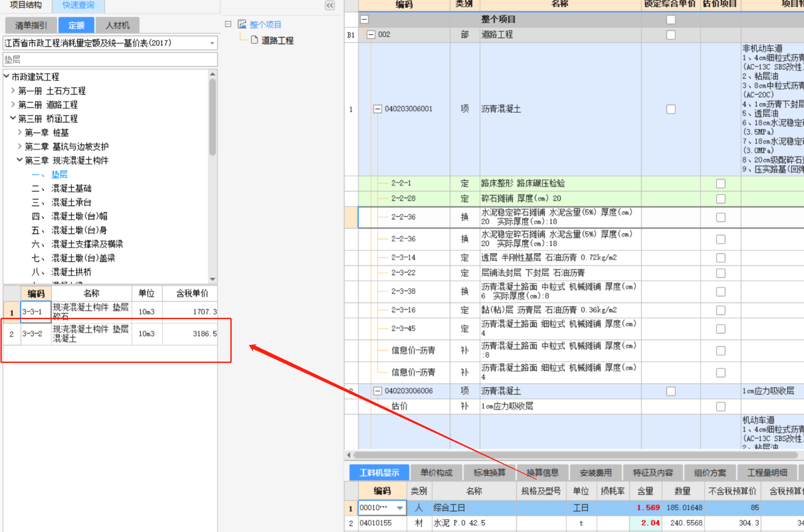Image resolution: width=804 pixels, height=532 pixels.
Task: Expand 第一册 土石方工程 in the quota tree
Action: coord(13,91)
